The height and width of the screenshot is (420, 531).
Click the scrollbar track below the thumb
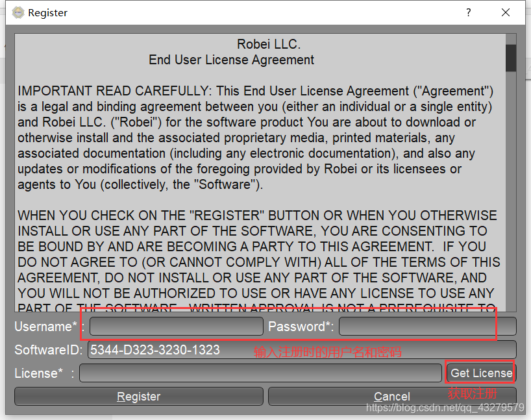(x=511, y=191)
